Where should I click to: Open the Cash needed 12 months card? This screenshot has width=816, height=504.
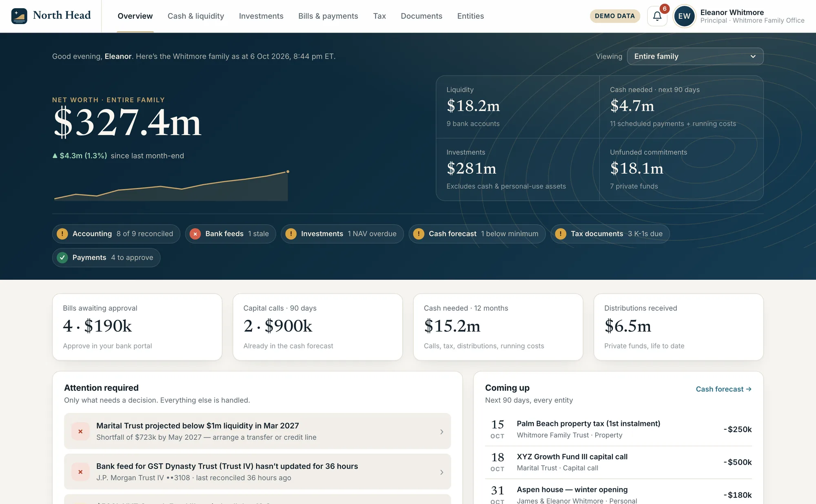(498, 327)
